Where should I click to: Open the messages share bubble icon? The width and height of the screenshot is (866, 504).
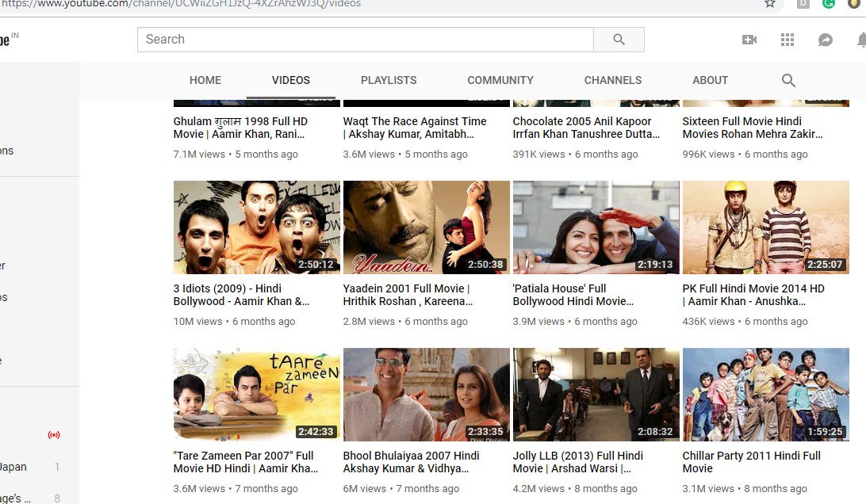click(x=825, y=40)
